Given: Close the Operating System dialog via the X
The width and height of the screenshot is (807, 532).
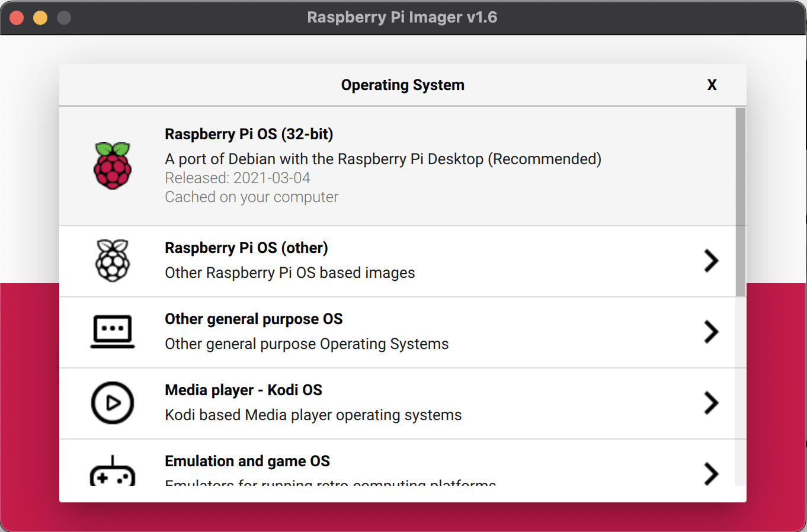Looking at the screenshot, I should click(712, 85).
